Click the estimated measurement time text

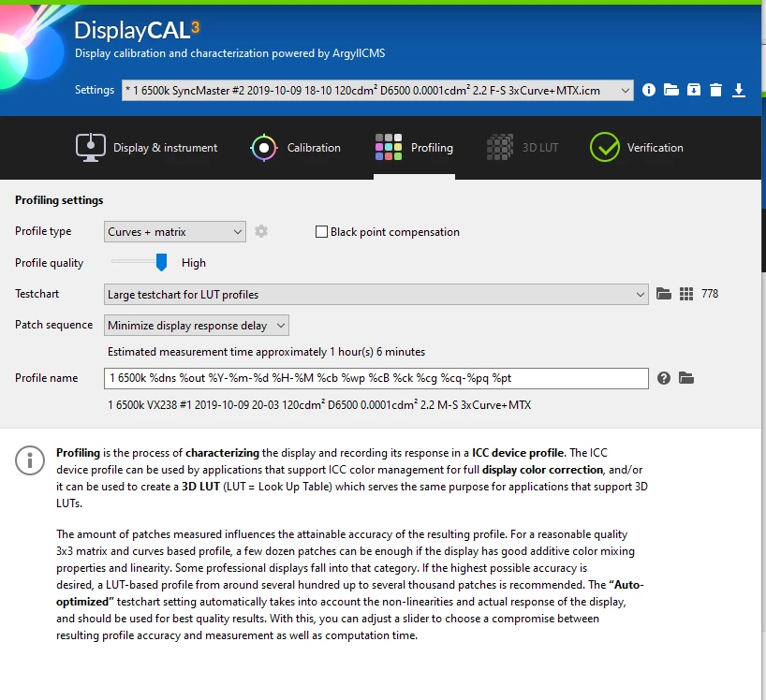(266, 352)
